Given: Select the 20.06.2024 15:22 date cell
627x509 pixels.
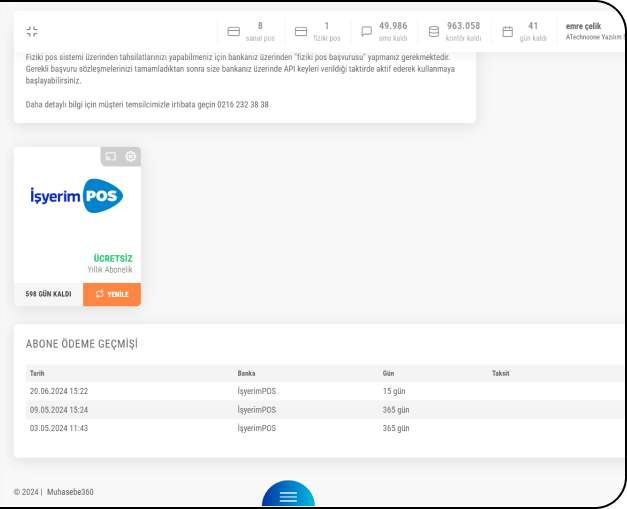Looking at the screenshot, I should 59,391.
